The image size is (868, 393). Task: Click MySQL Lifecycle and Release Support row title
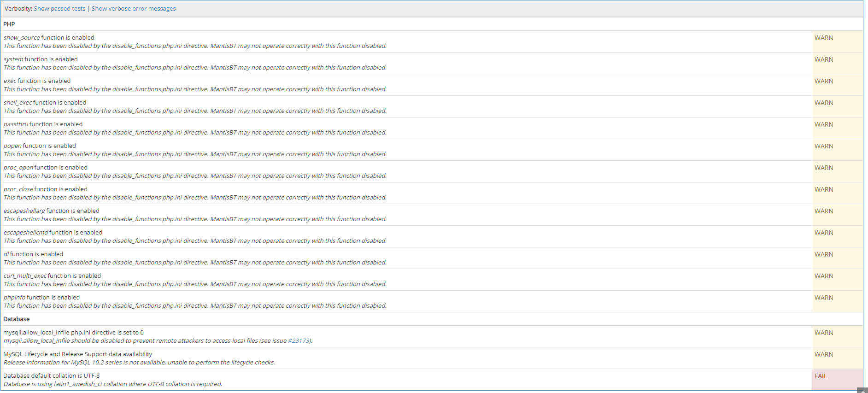coord(77,354)
